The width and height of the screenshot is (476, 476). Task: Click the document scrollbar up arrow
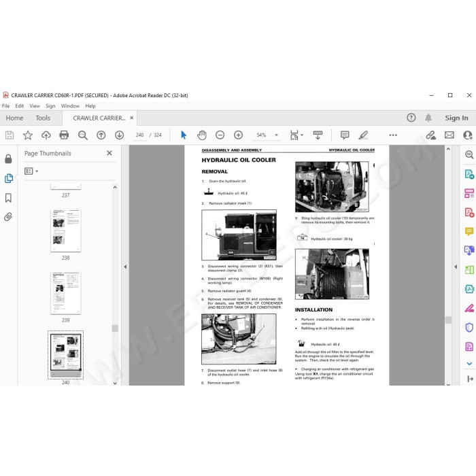(x=448, y=149)
